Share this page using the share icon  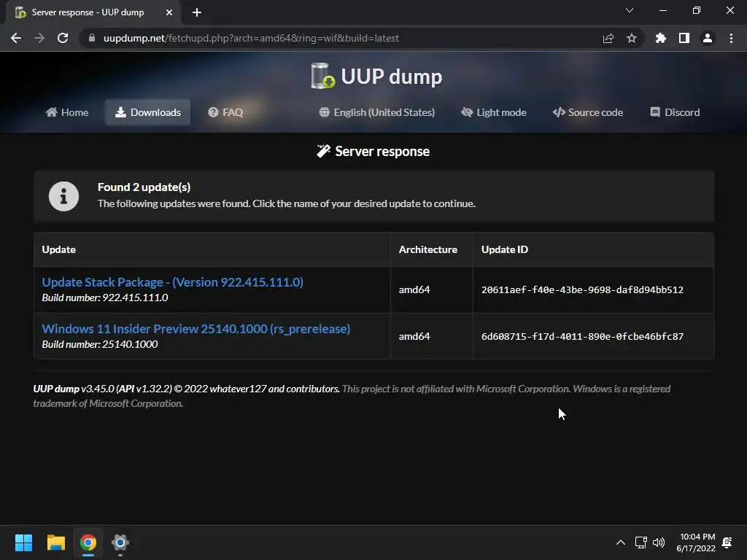(608, 38)
